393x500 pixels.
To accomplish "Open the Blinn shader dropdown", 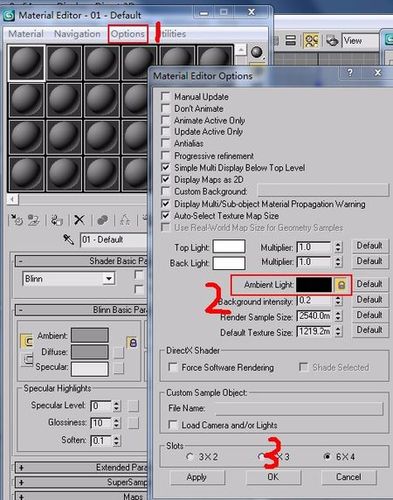I will pyautogui.click(x=109, y=278).
